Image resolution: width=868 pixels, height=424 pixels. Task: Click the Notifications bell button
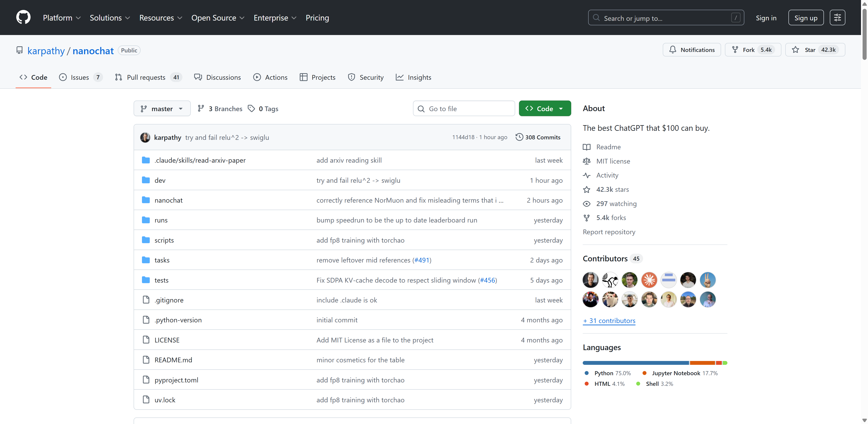(x=691, y=50)
